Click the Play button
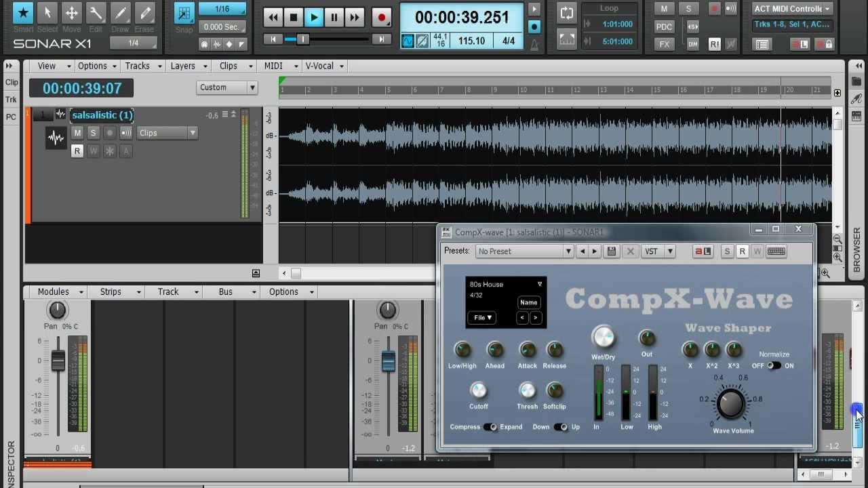 click(313, 18)
